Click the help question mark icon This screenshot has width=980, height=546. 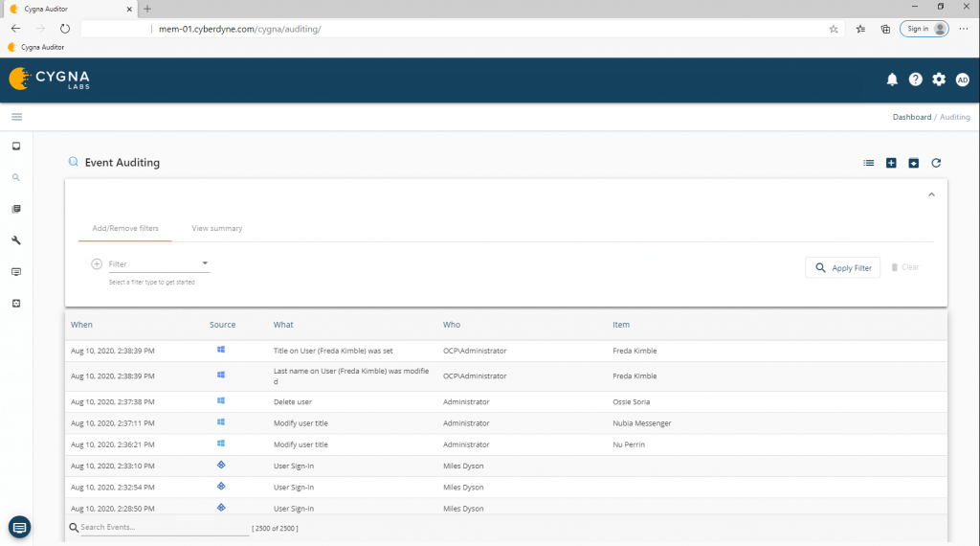pos(916,80)
